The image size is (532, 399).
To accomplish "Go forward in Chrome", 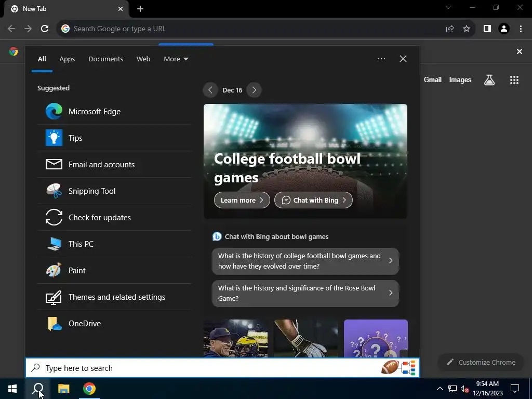I will tap(28, 29).
